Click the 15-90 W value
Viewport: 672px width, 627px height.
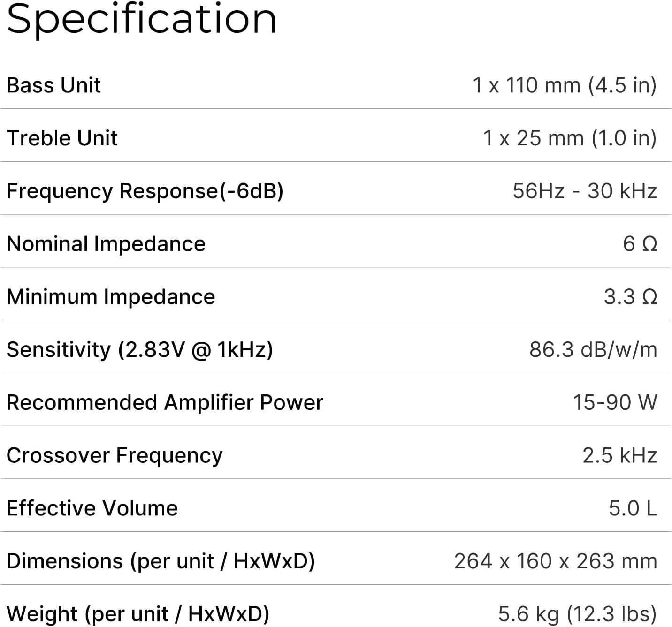(x=615, y=402)
